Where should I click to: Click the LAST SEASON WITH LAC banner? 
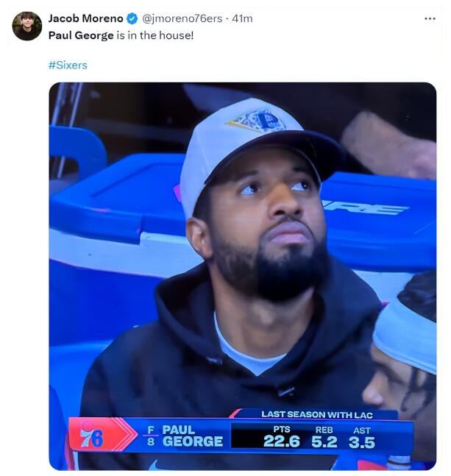(316, 415)
